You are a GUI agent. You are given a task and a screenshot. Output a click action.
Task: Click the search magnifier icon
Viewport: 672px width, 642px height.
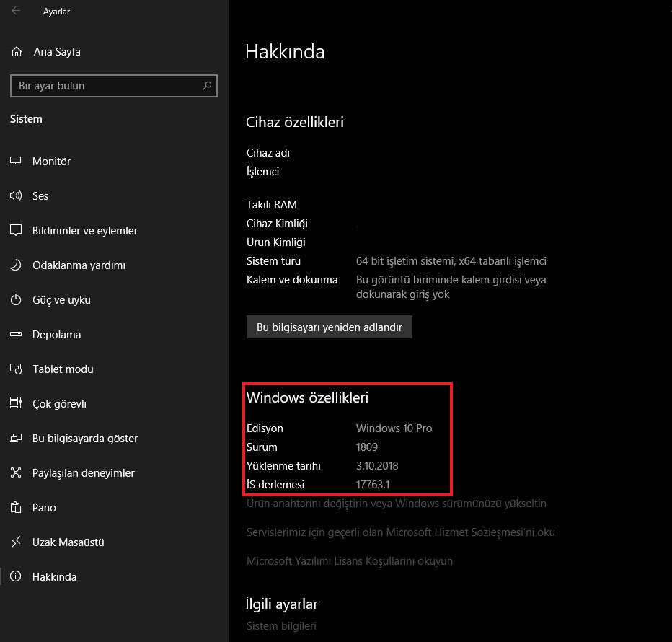tap(207, 86)
